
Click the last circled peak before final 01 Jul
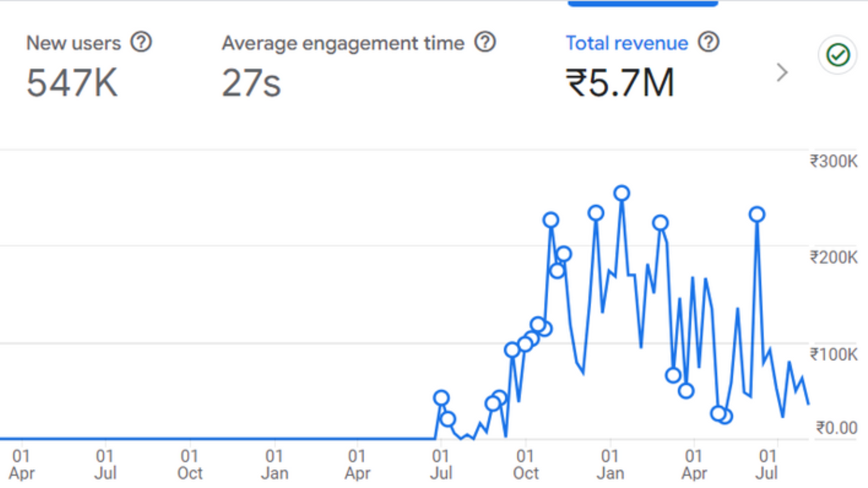click(757, 215)
